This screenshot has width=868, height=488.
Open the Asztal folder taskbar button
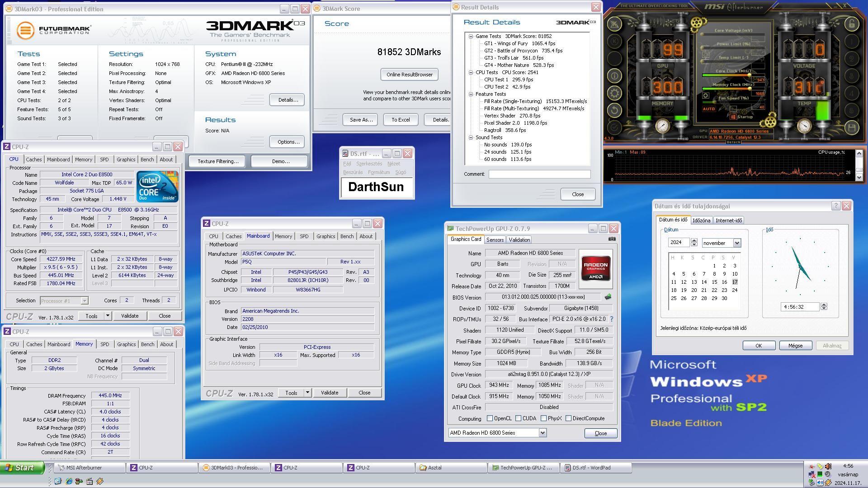tap(451, 468)
